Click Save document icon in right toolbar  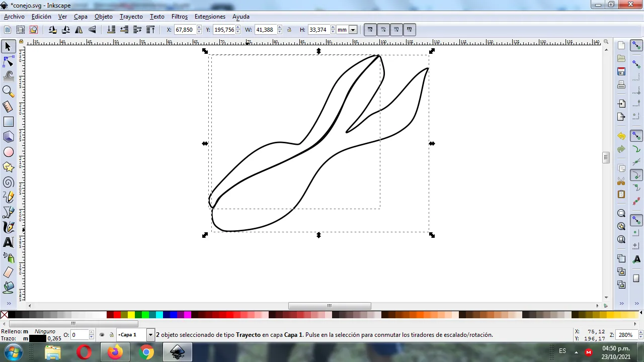(621, 71)
